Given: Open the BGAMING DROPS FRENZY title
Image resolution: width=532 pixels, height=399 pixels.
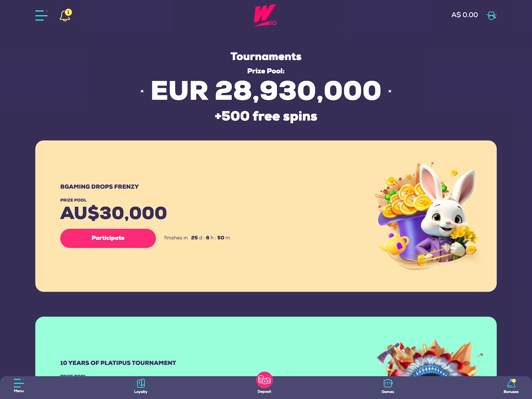Looking at the screenshot, I should click(99, 187).
